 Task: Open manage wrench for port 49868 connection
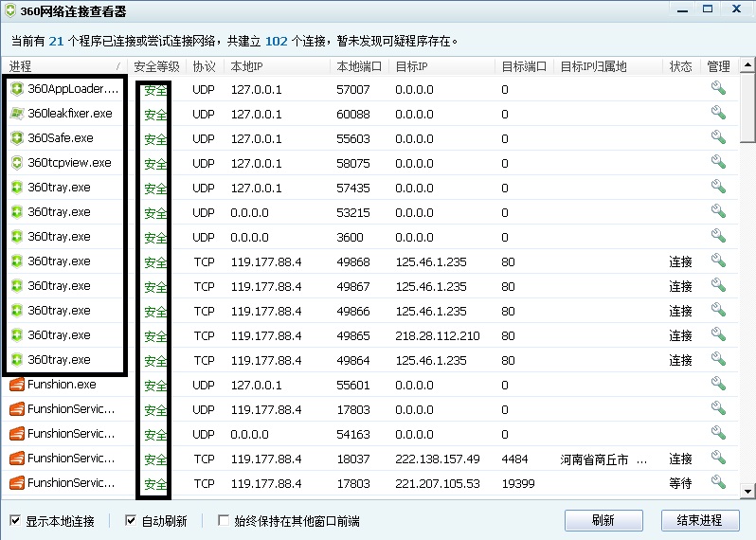click(718, 261)
